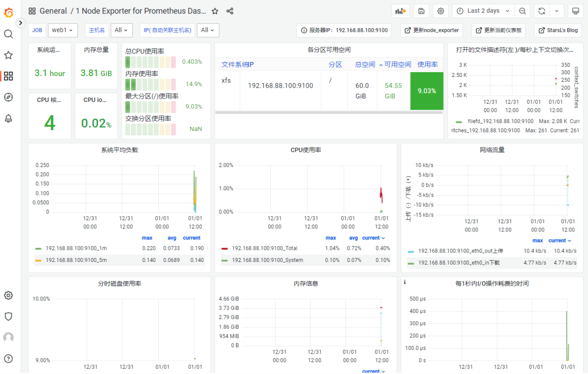Click horizontal scrollbar under partition table
Screen dimensions: 588x374
click(x=329, y=113)
